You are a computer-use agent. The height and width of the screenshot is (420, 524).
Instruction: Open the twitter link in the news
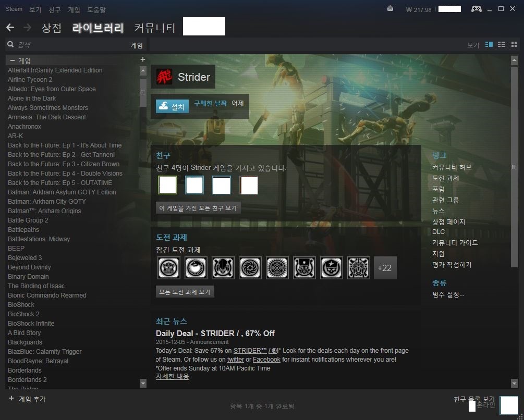pyautogui.click(x=236, y=360)
